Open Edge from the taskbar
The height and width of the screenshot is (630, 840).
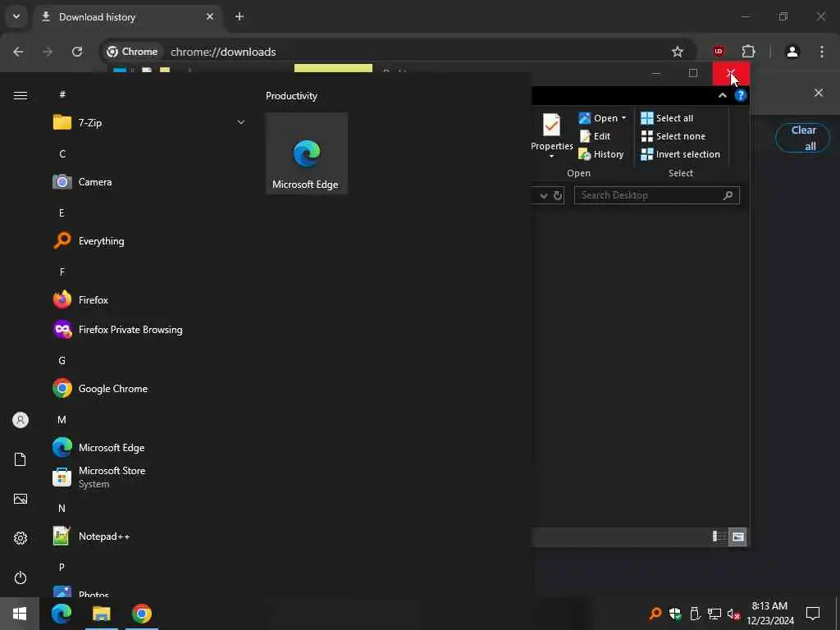coord(62,614)
